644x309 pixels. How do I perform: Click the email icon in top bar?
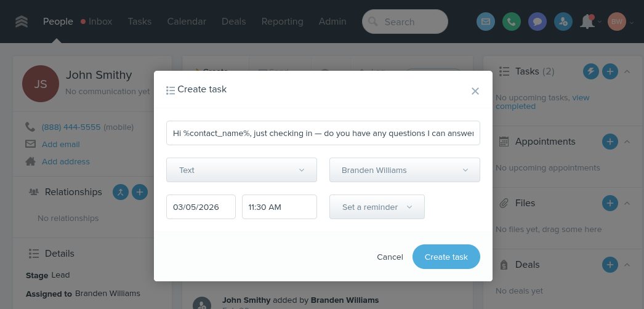coord(486,22)
